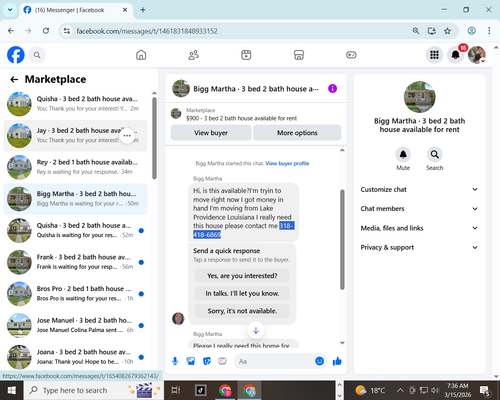
Task: Open TikTok app on taskbar
Action: click(200, 390)
